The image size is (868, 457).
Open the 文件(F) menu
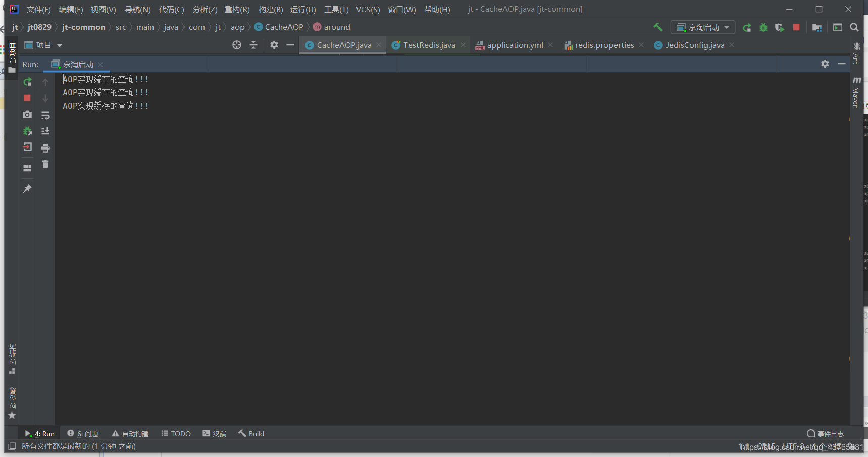tap(39, 9)
